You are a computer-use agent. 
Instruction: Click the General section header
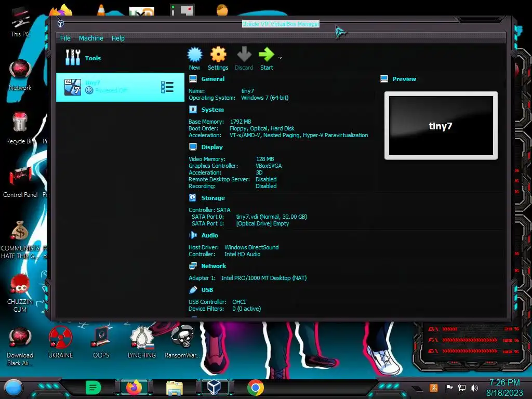[212, 79]
